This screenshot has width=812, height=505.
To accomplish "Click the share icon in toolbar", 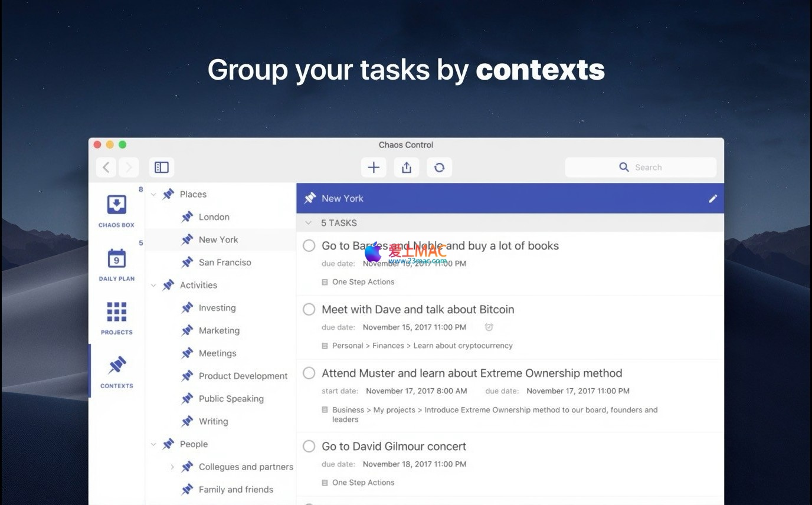I will point(407,168).
